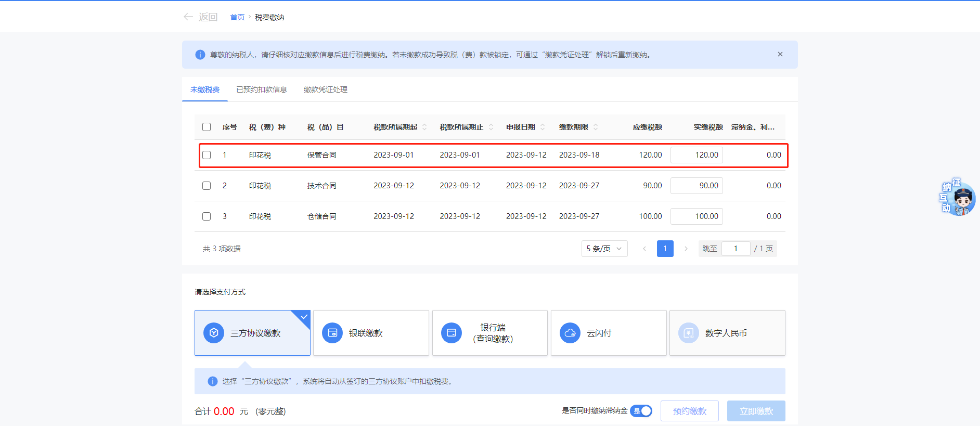Open the 5 条/页 page size dropdown
Image resolution: width=980 pixels, height=426 pixels.
(604, 249)
